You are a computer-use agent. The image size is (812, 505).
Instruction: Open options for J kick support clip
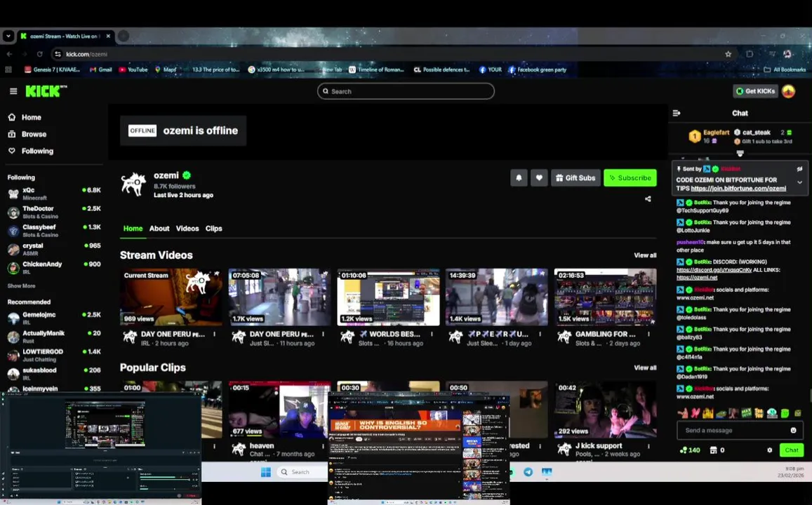coord(649,446)
